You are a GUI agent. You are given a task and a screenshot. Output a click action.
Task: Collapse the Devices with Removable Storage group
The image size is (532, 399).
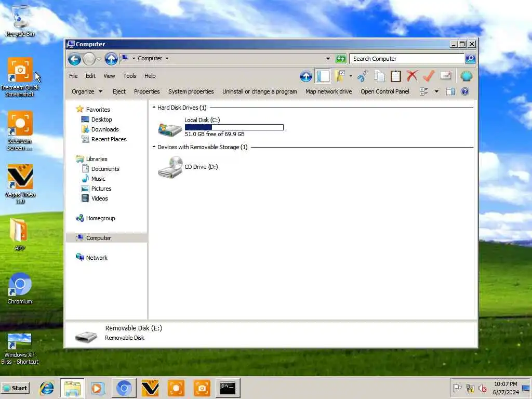click(154, 147)
